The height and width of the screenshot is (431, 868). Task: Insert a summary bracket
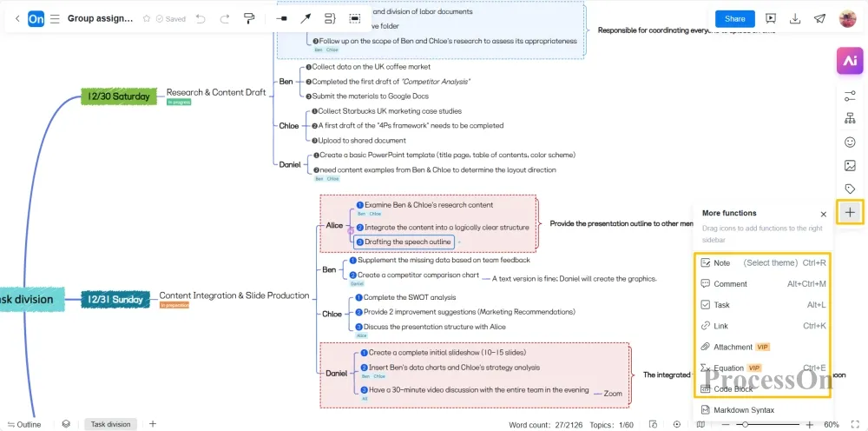pyautogui.click(x=330, y=18)
